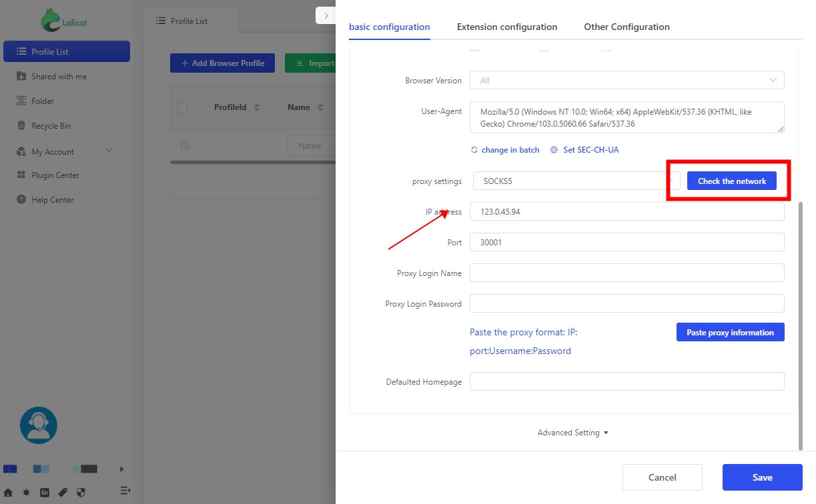Click the Check the network button
Viewport: 816px width, 504px height.
[732, 181]
